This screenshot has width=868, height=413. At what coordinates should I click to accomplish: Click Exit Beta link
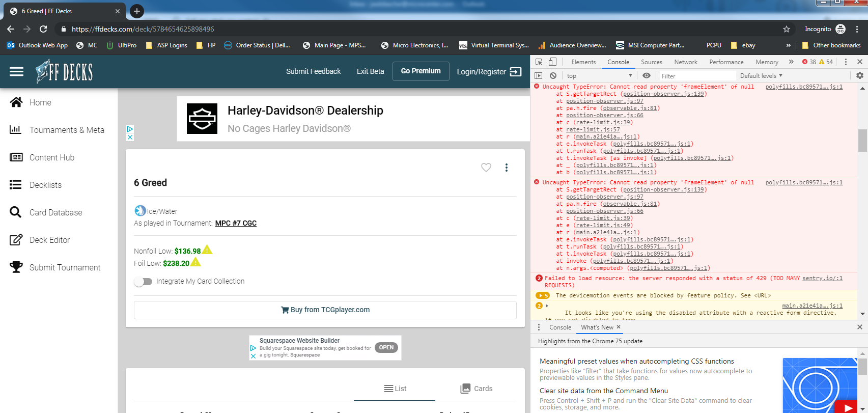(x=370, y=71)
